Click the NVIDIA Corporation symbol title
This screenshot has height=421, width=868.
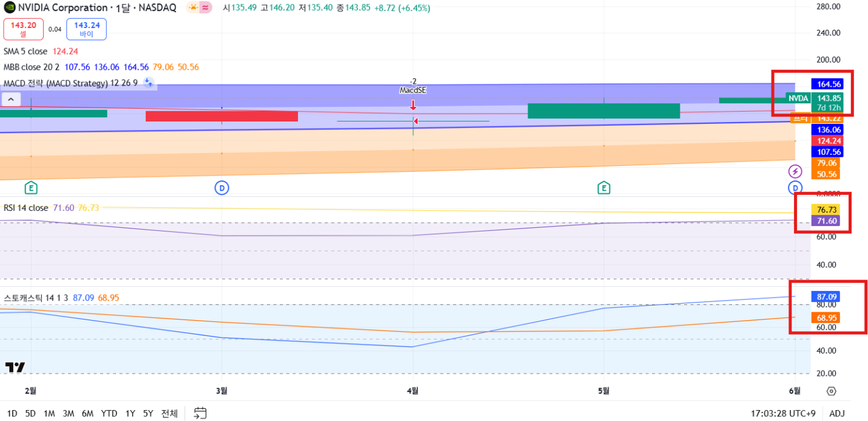coord(63,8)
